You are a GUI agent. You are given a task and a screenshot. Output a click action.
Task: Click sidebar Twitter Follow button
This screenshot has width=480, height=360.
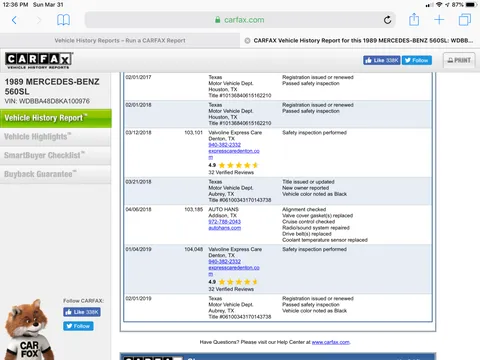[78, 326]
